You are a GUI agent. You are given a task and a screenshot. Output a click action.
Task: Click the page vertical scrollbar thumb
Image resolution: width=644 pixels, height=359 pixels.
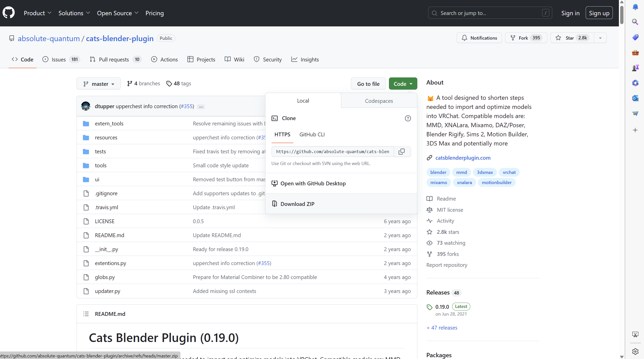[x=622, y=15]
